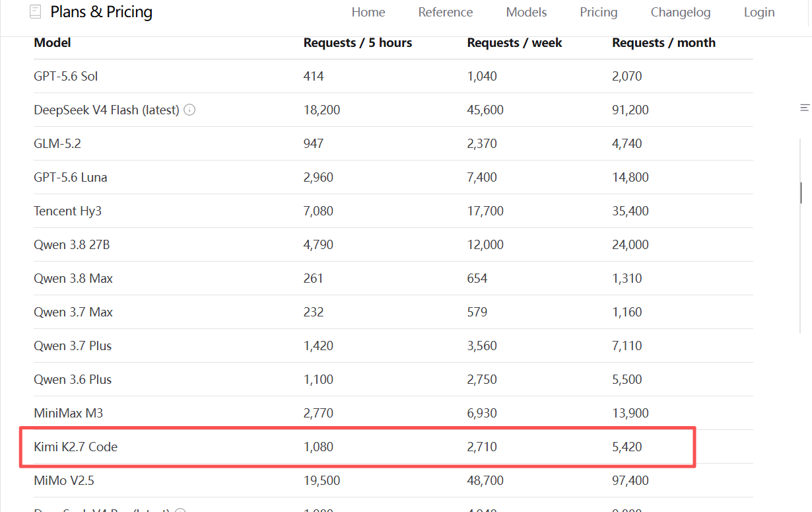Click monthly value 2,070 for GPT-5.6 Sol
Viewport: 812px width, 512px height.
click(627, 76)
